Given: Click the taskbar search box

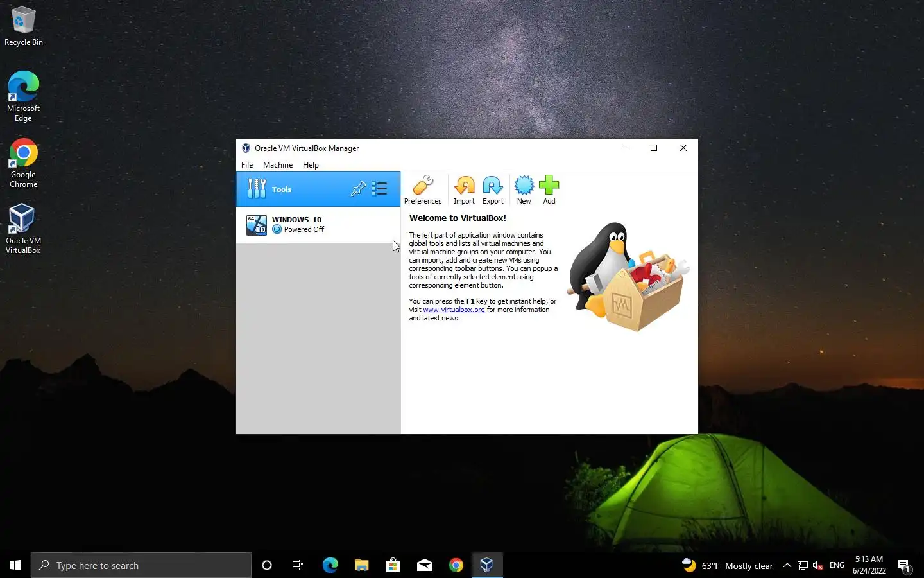Looking at the screenshot, I should pos(141,565).
